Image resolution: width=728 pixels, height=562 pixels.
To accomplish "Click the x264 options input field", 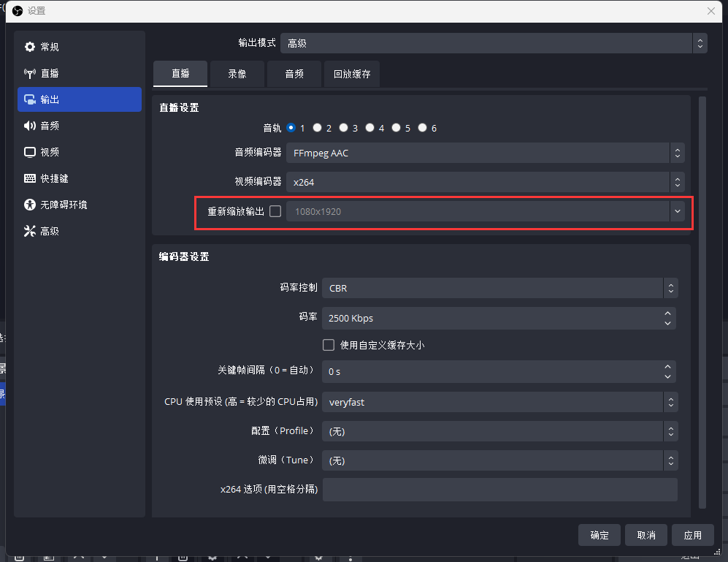I will point(499,489).
